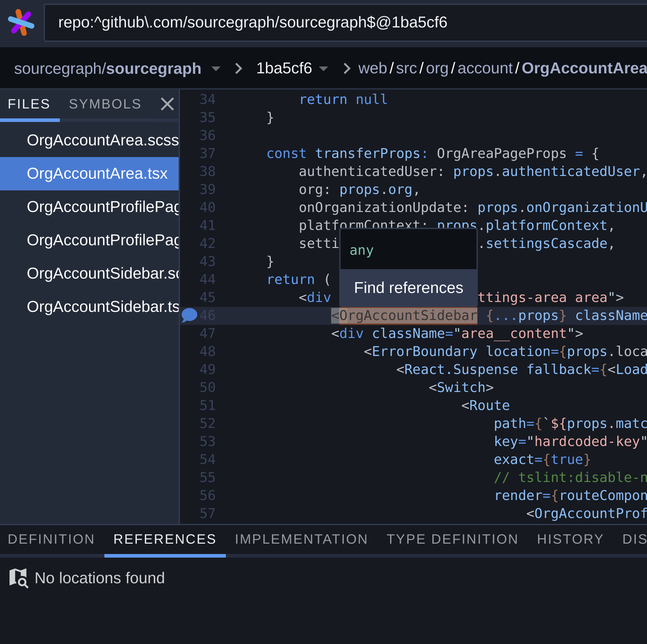The width and height of the screenshot is (647, 644).
Task: Click the 'No locations found' message
Action: 100,578
